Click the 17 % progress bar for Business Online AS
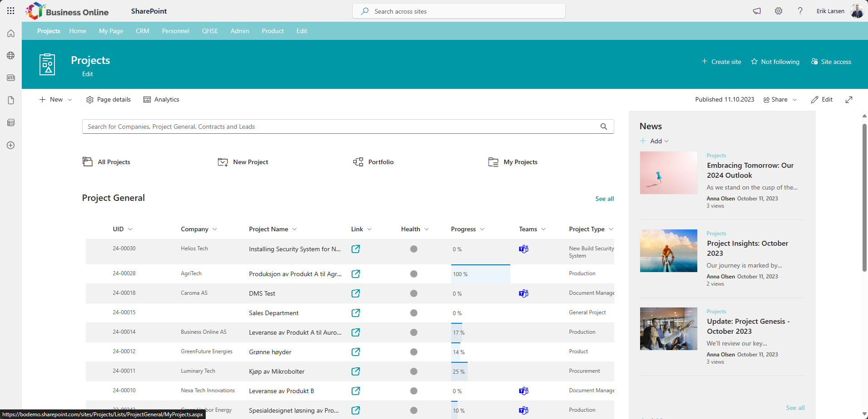The image size is (868, 419). click(x=457, y=333)
